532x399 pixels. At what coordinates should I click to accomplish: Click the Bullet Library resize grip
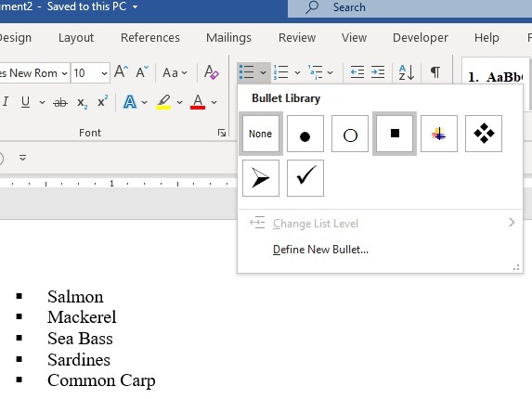tap(516, 267)
